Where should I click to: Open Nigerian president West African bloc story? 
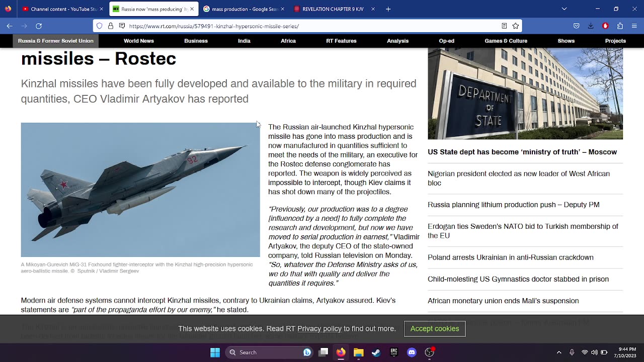[519, 178]
